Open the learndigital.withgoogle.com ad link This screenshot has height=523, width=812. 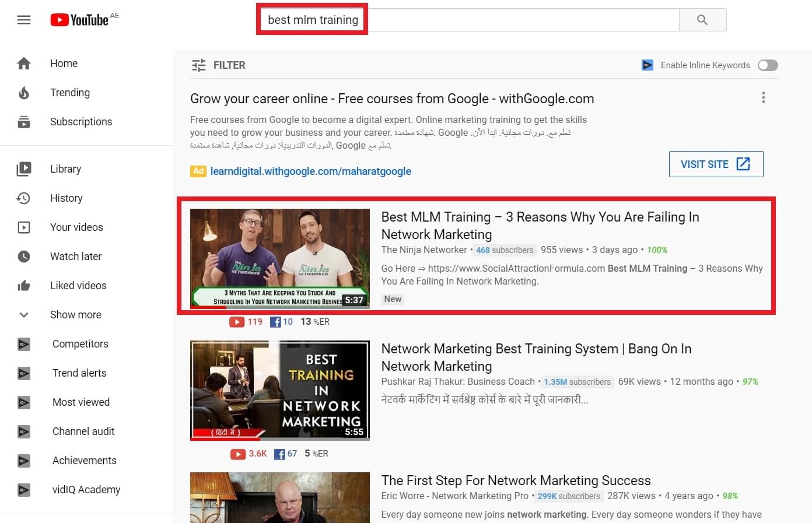point(311,171)
